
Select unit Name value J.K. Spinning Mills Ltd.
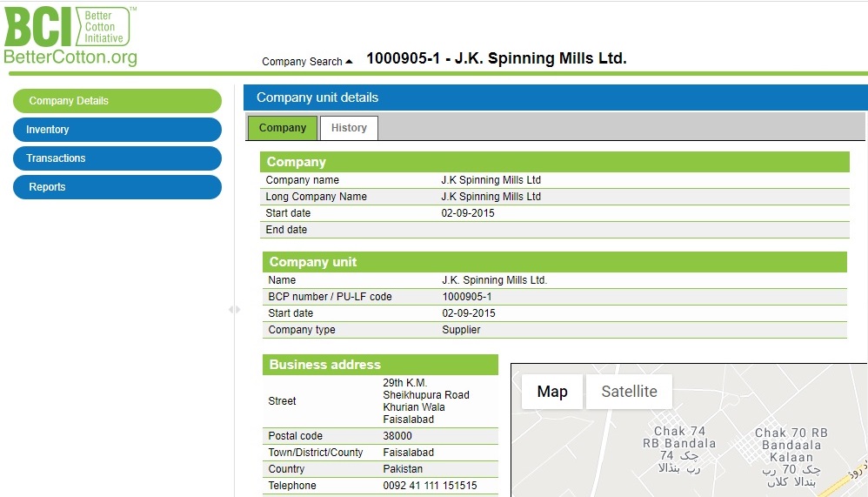point(494,280)
